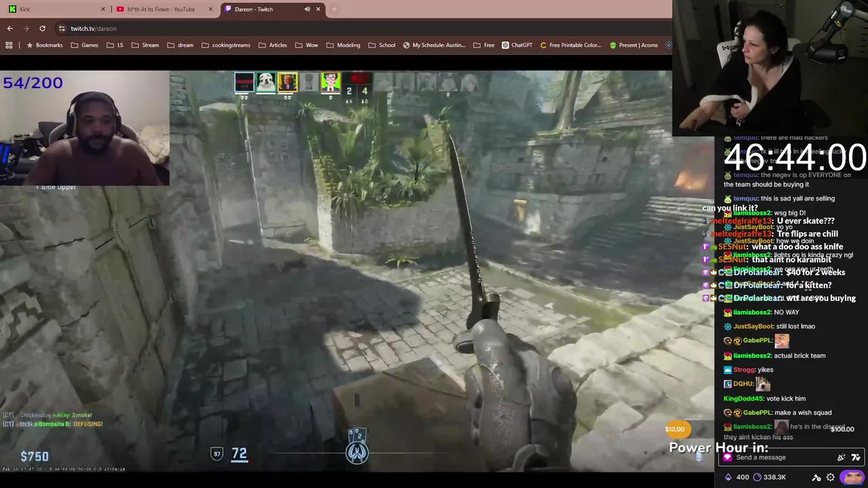Click username Strogg in chat
This screenshot has height=488, width=868.
pos(744,370)
